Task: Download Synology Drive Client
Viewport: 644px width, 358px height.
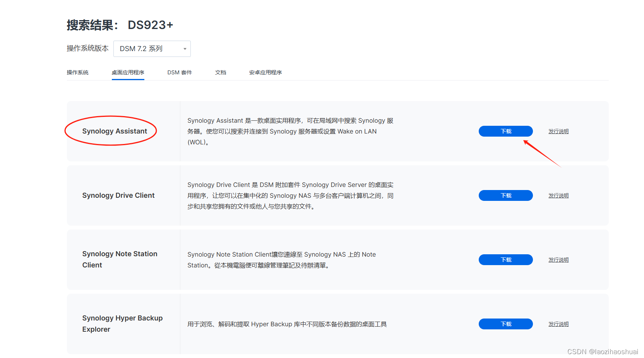Action: click(x=506, y=195)
